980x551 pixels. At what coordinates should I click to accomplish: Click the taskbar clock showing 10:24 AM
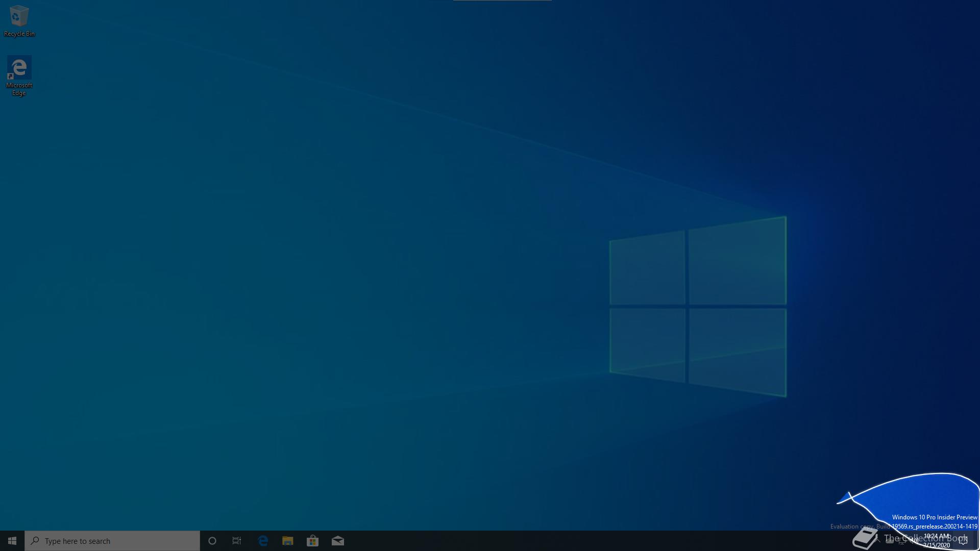(x=937, y=541)
